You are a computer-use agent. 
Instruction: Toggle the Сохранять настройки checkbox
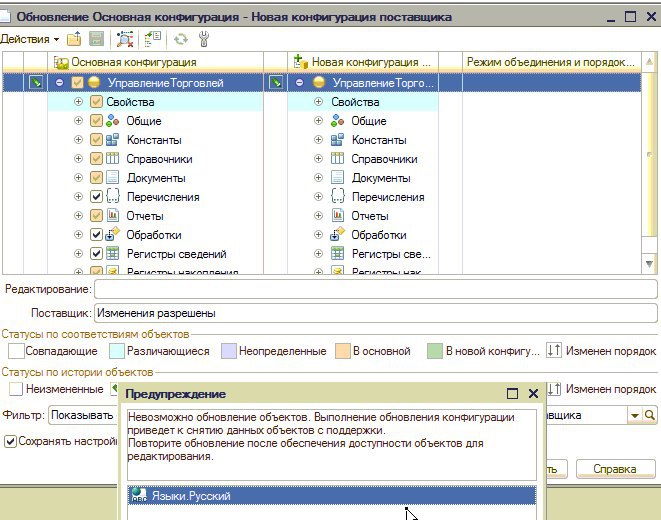[10, 441]
